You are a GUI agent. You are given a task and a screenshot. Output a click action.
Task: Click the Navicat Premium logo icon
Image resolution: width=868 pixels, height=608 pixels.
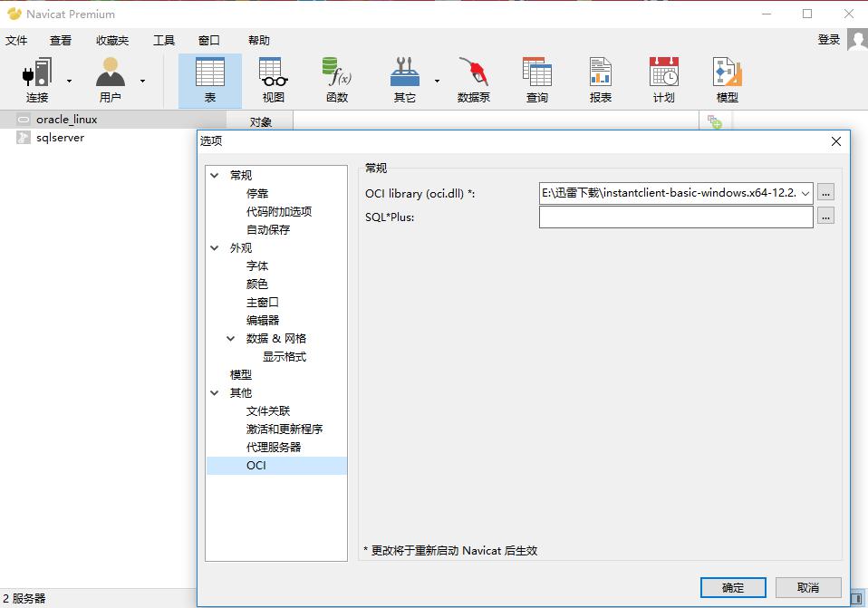pyautogui.click(x=14, y=14)
